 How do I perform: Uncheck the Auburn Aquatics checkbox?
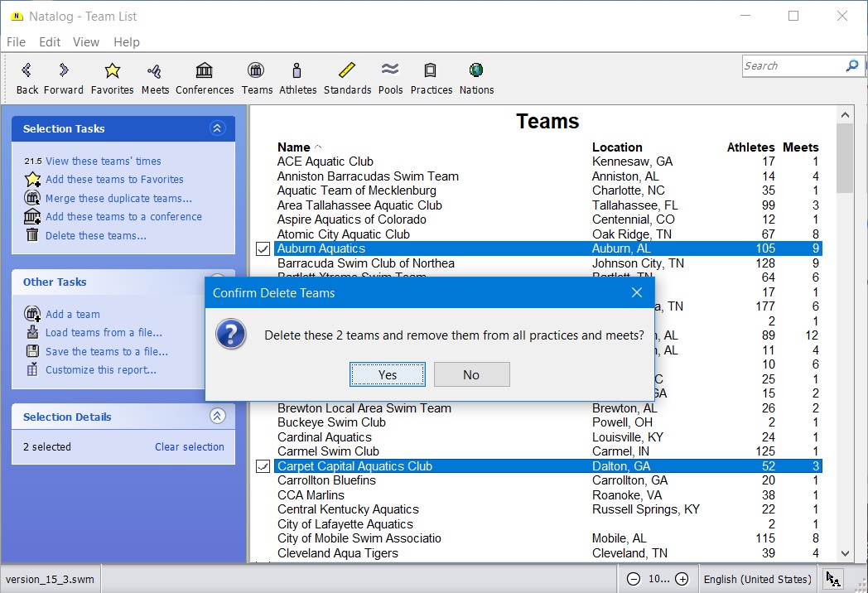[263, 248]
